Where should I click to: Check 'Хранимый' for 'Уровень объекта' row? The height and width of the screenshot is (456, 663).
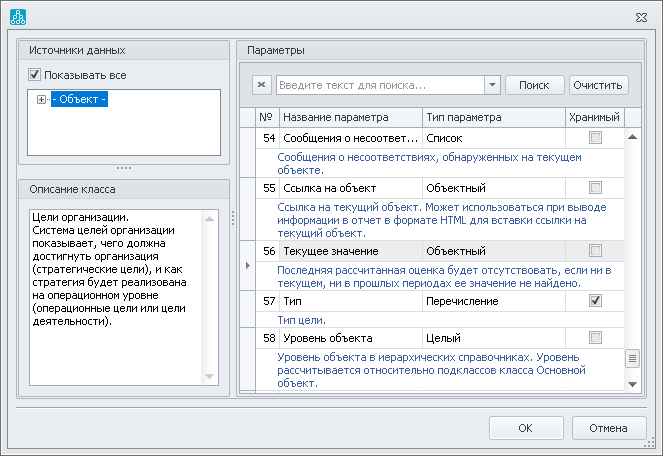[595, 338]
